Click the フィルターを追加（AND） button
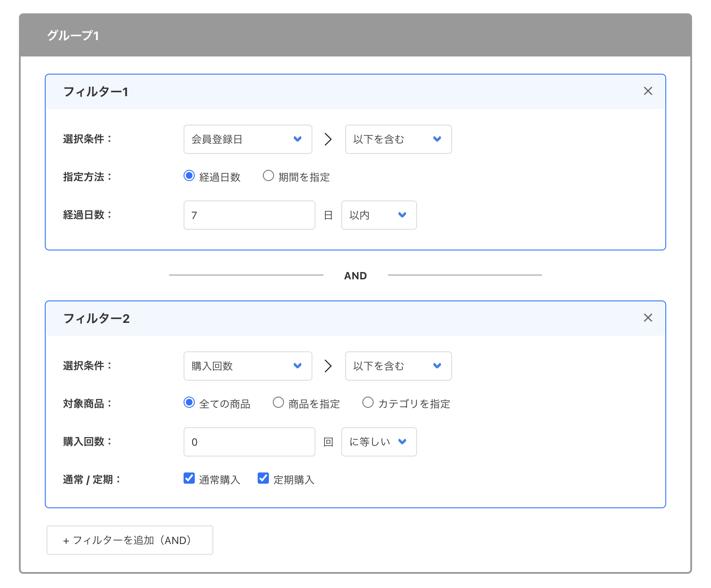The width and height of the screenshot is (711, 588). point(129,540)
